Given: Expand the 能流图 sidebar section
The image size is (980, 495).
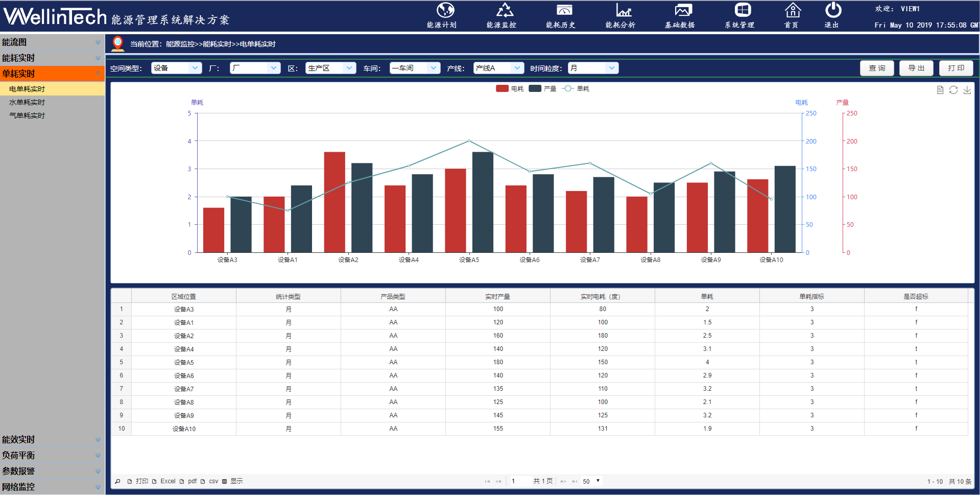Looking at the screenshot, I should click(52, 42).
